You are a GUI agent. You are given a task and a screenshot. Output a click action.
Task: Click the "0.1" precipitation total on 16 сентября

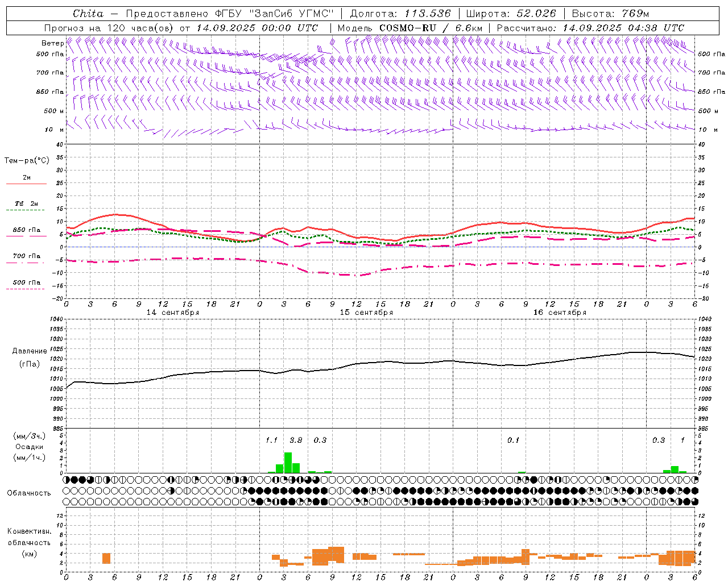[x=513, y=440]
